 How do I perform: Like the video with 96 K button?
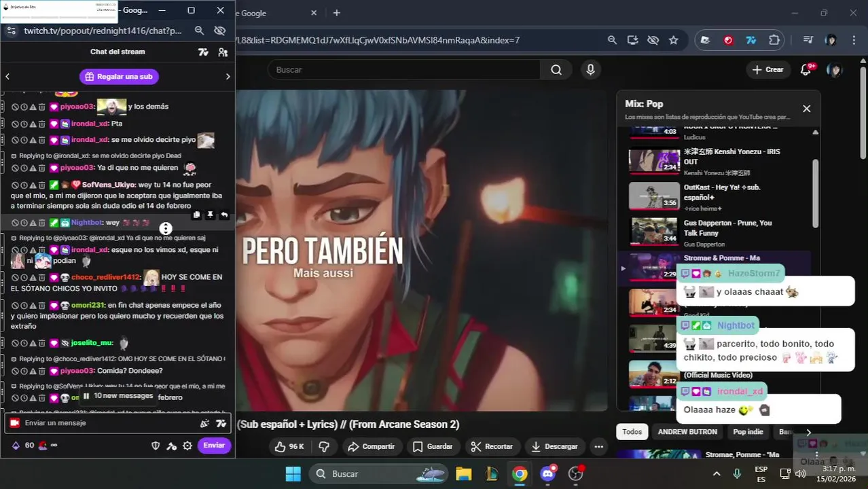[289, 447]
